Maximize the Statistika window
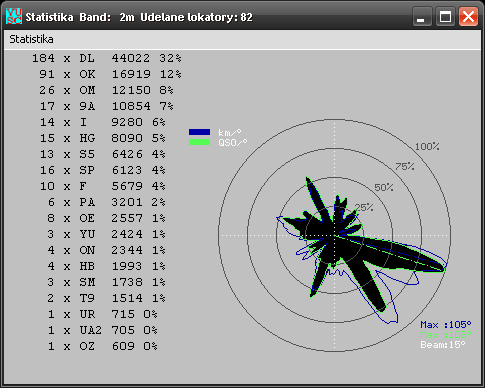The width and height of the screenshot is (485, 388). point(445,17)
